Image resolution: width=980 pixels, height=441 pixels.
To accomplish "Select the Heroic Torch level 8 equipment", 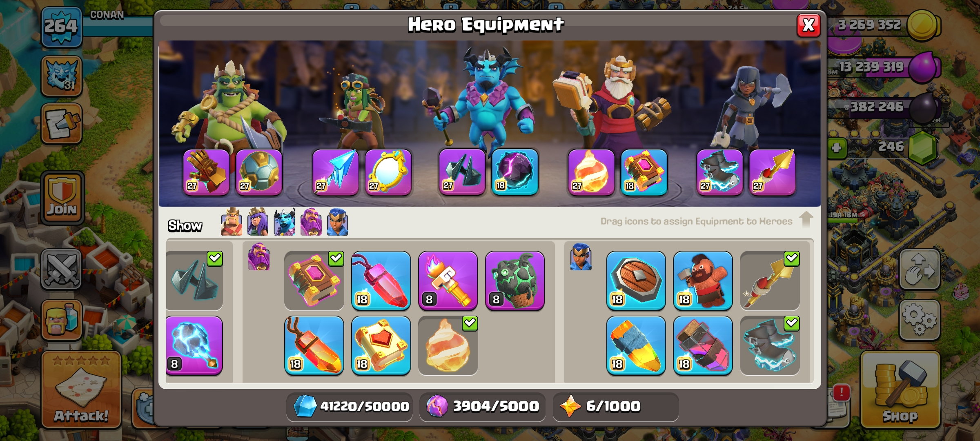I will [448, 281].
